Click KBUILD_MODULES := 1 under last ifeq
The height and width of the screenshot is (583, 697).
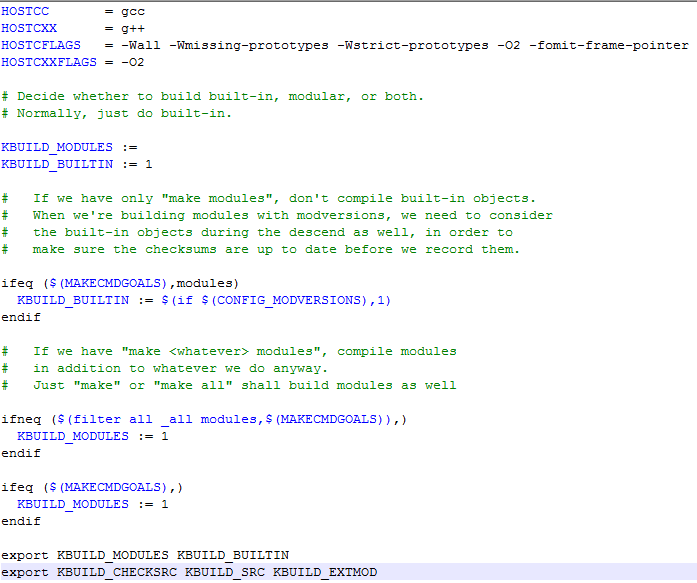pyautogui.click(x=93, y=504)
